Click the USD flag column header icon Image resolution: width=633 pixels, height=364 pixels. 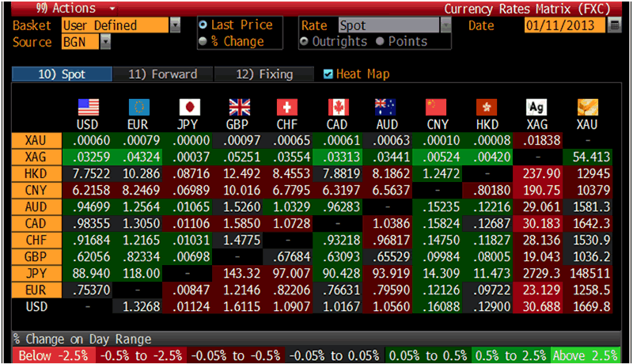point(87,107)
